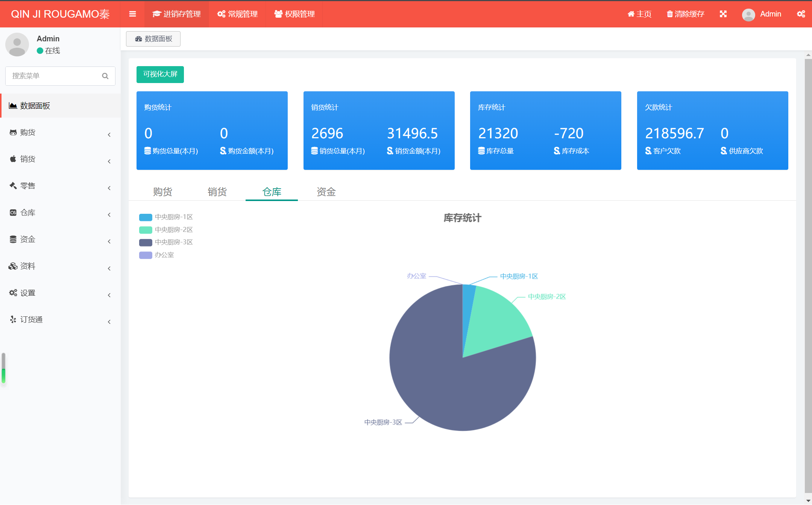Open the 常规管理 top menu

[x=237, y=14]
